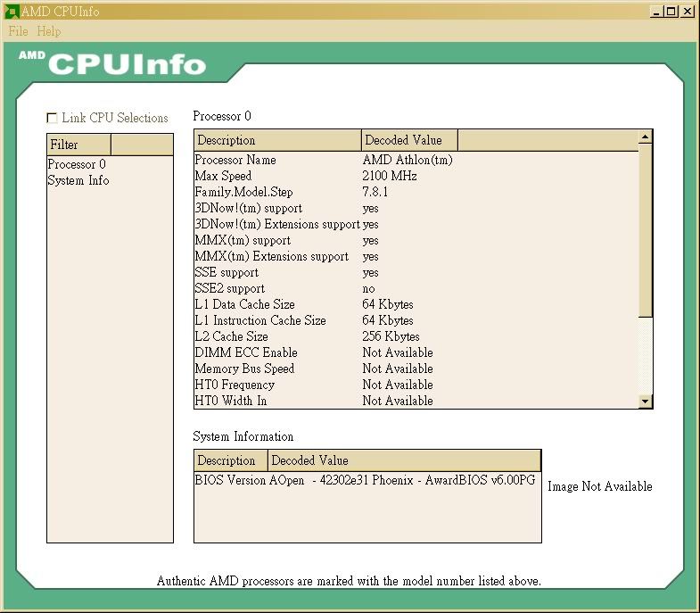The width and height of the screenshot is (700, 613).
Task: Select the Family.Model.Step row
Action: [416, 192]
